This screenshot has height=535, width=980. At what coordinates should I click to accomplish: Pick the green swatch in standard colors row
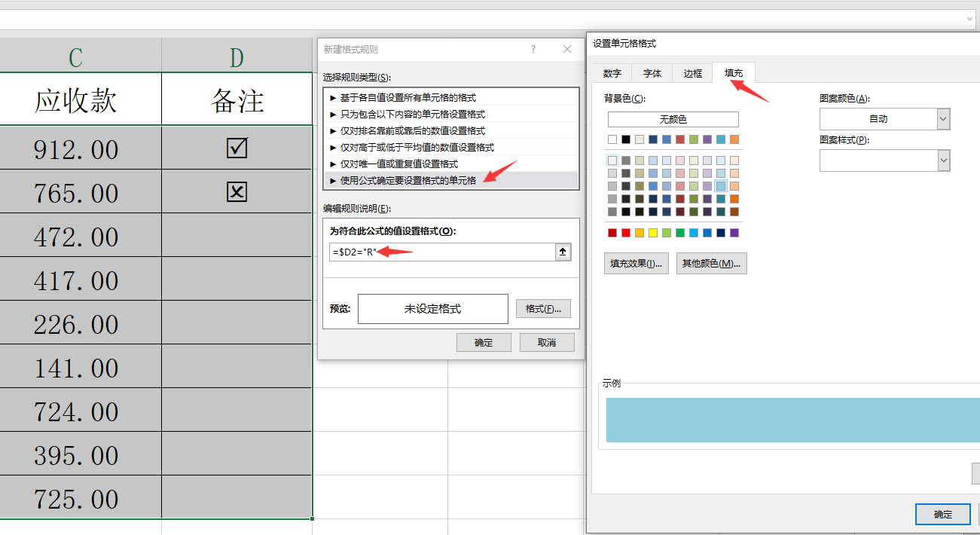[680, 233]
